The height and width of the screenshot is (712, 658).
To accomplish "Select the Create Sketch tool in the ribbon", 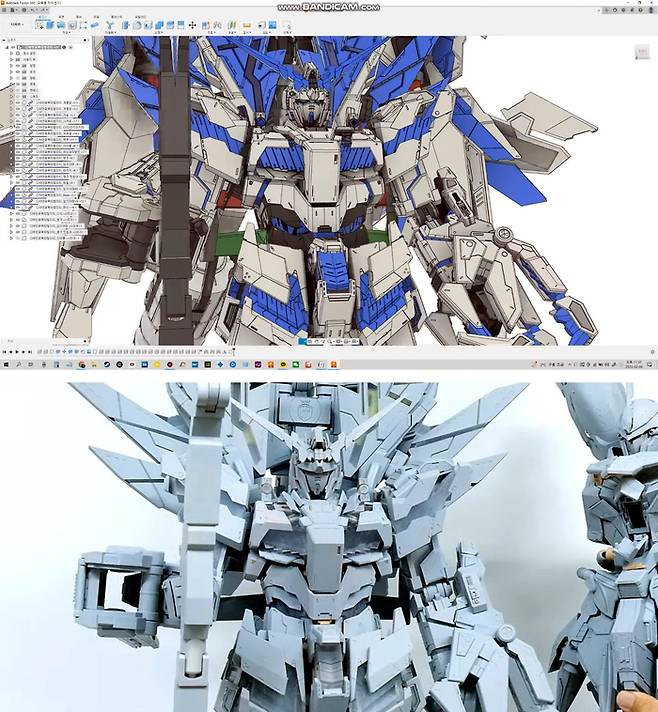I will 40,25.
